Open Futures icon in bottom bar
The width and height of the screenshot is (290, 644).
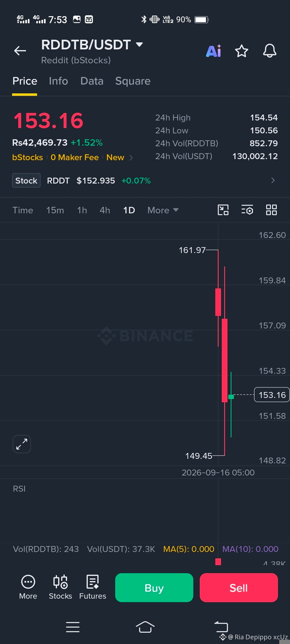[93, 587]
